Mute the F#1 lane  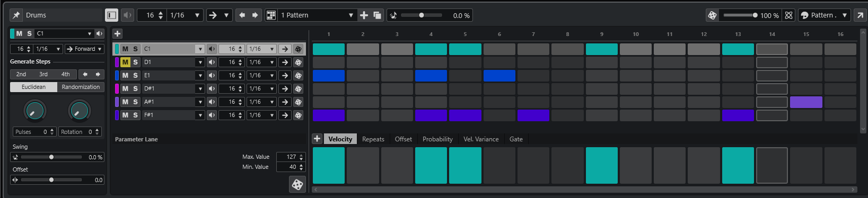coord(125,115)
